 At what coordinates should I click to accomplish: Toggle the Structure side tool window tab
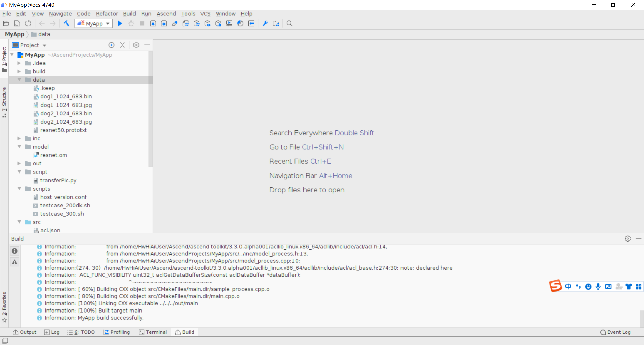click(x=4, y=102)
